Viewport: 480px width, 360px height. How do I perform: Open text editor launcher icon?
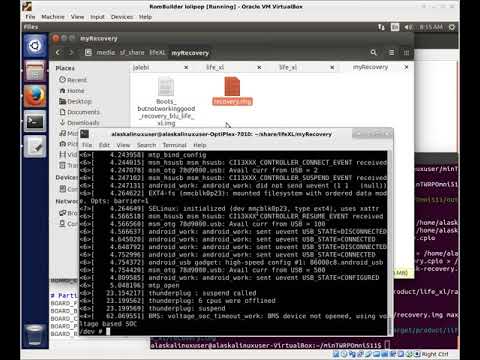35,147
